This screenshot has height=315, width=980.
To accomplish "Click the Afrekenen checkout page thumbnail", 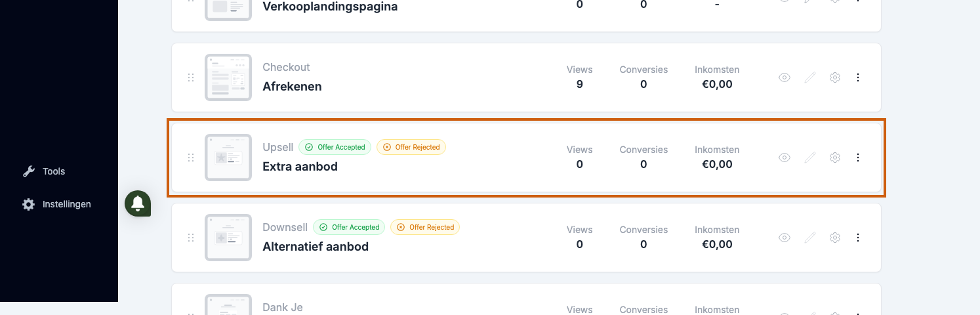I will [228, 77].
